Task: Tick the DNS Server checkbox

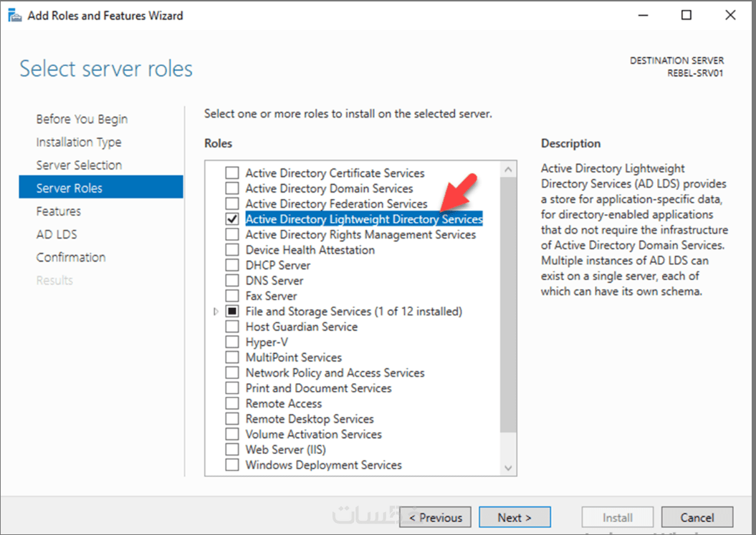Action: click(x=232, y=281)
